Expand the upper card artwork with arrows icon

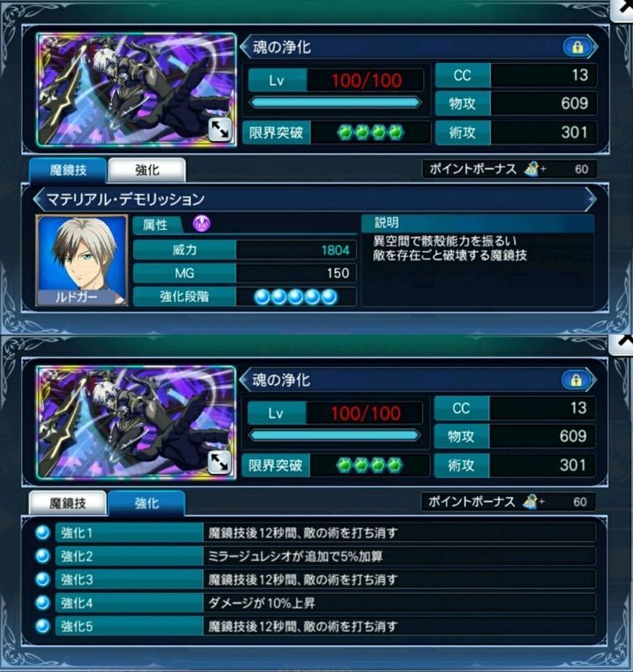coord(220,129)
